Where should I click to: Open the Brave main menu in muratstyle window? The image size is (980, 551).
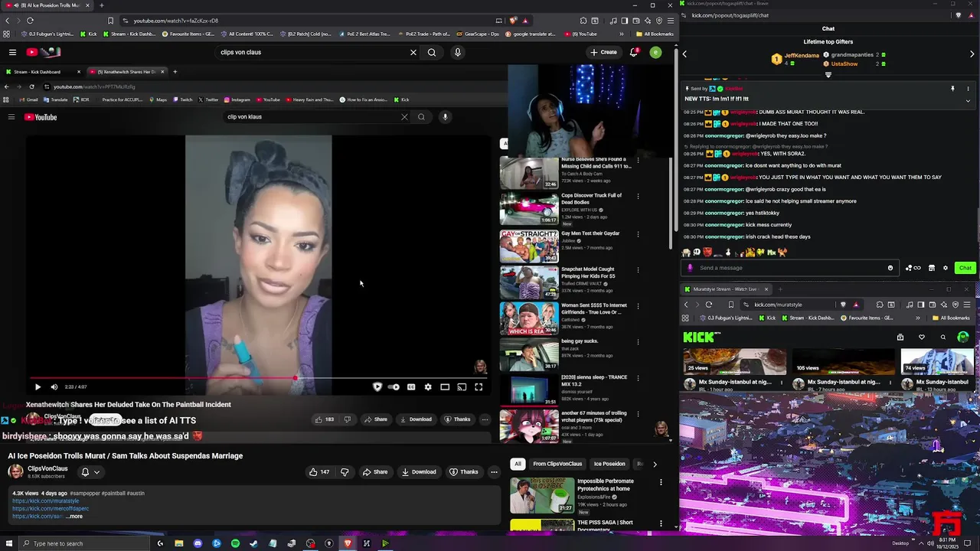coord(969,305)
